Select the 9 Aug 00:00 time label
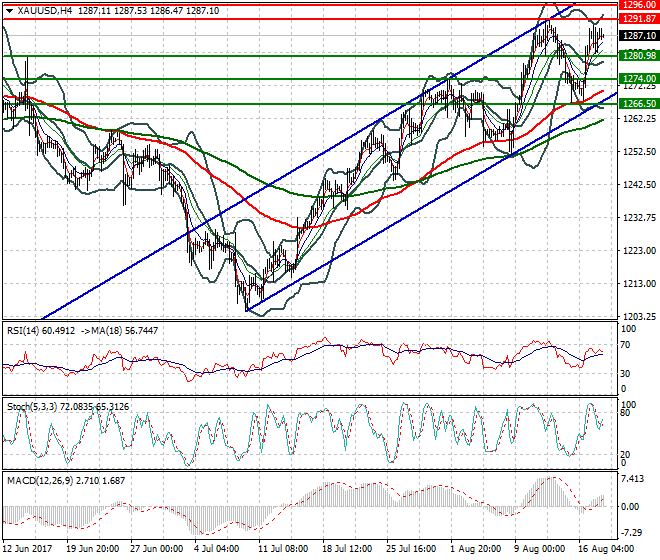The image size is (660, 560). click(540, 549)
